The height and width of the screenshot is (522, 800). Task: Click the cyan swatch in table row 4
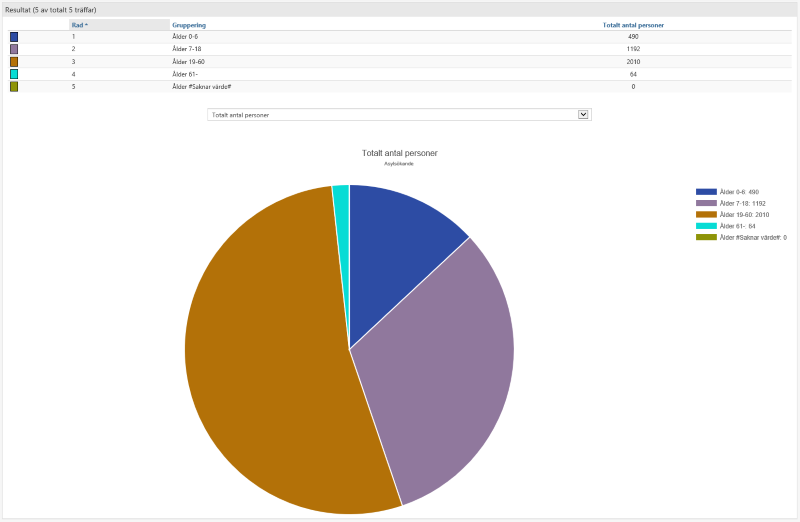pos(14,74)
